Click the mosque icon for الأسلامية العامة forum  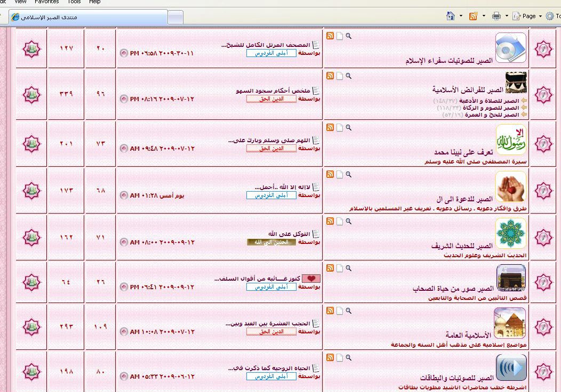click(510, 322)
